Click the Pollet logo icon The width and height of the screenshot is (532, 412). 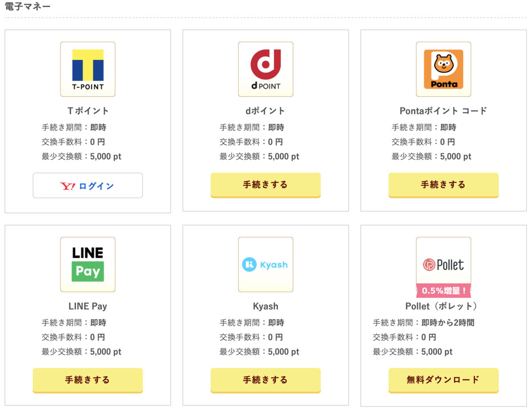pos(443,265)
